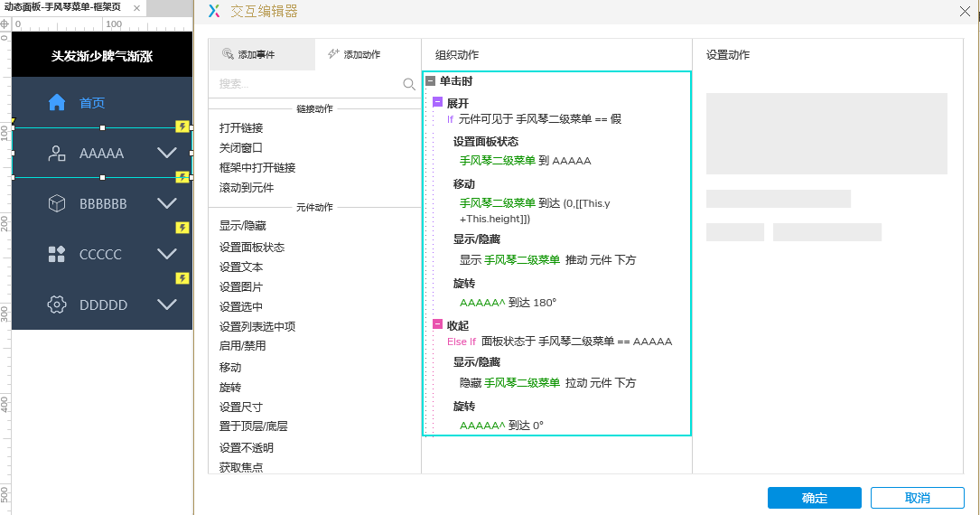Click the 旋转 heading in 收起 case

coord(463,407)
